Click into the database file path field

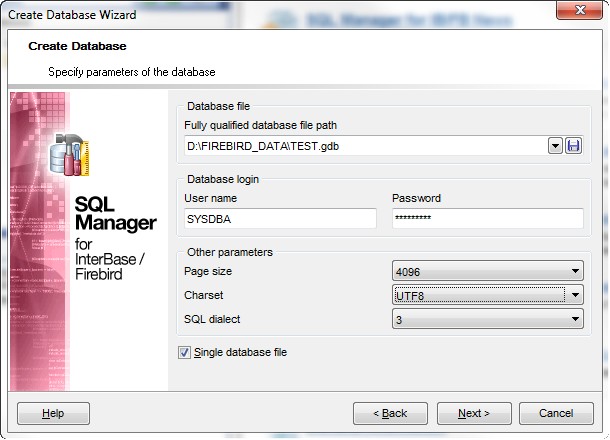pos(366,146)
